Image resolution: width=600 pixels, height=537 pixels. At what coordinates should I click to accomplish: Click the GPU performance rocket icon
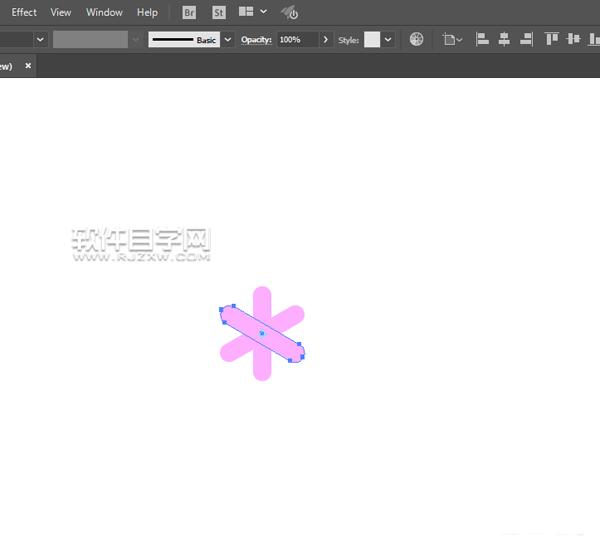pos(289,13)
